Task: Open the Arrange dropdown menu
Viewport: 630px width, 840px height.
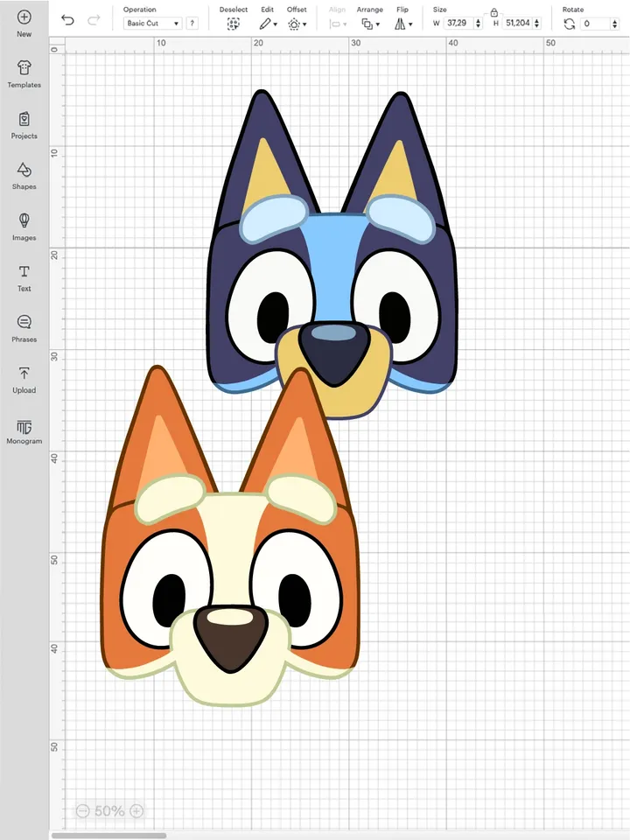Action: [x=370, y=24]
